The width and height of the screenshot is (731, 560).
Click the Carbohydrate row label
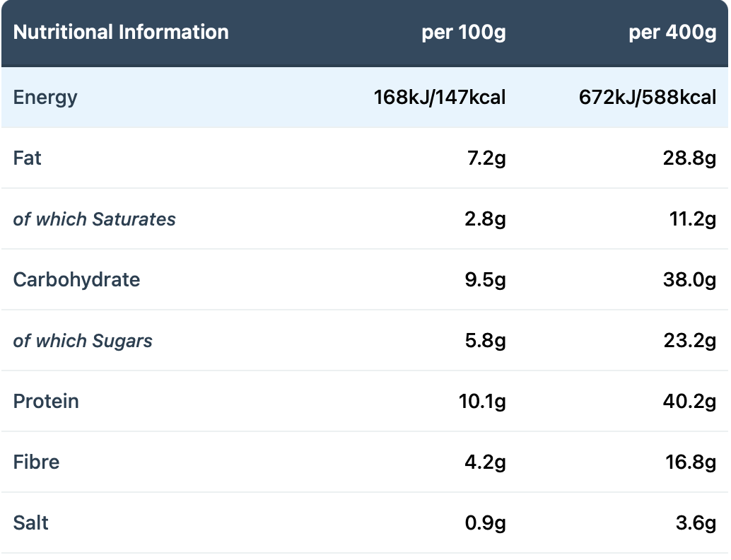[x=76, y=280]
